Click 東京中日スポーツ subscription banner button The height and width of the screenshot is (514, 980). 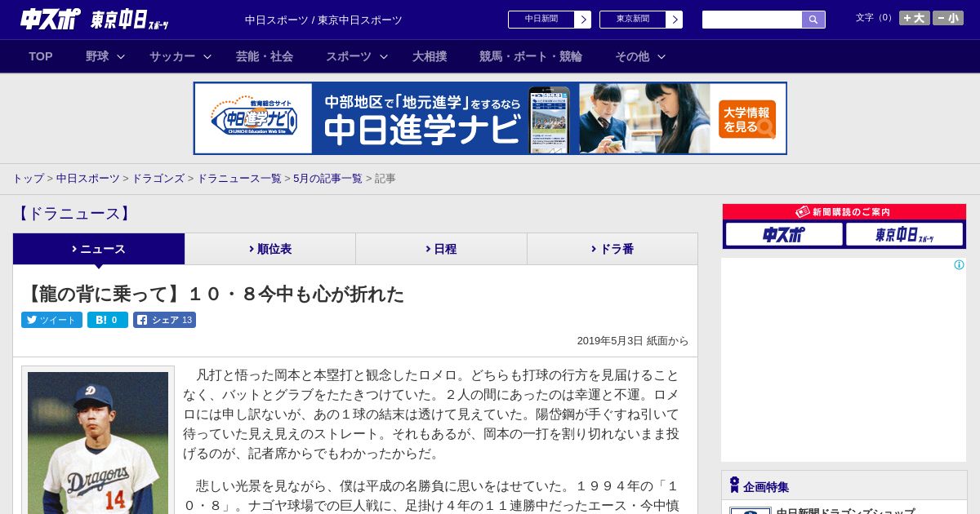tap(904, 234)
